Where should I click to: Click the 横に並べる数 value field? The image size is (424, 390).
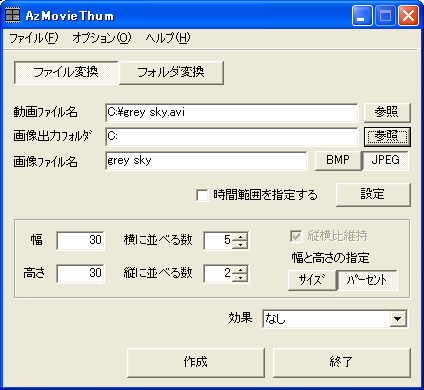(x=218, y=240)
